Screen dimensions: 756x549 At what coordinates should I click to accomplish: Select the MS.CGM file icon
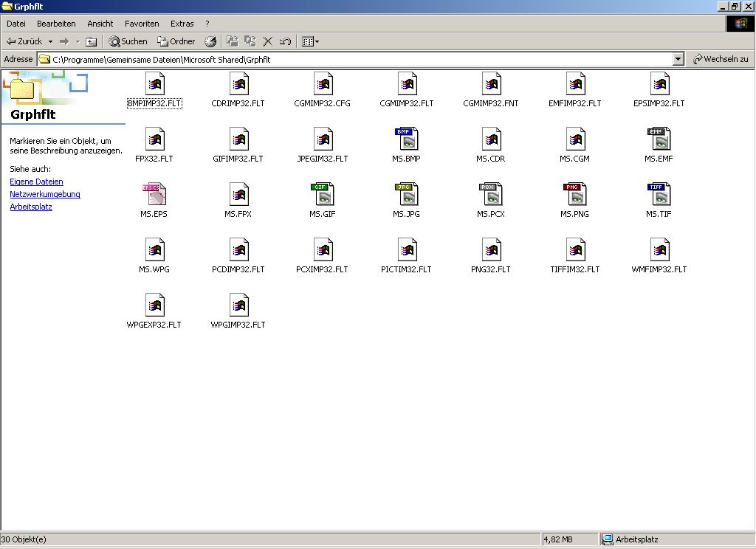[x=575, y=139]
